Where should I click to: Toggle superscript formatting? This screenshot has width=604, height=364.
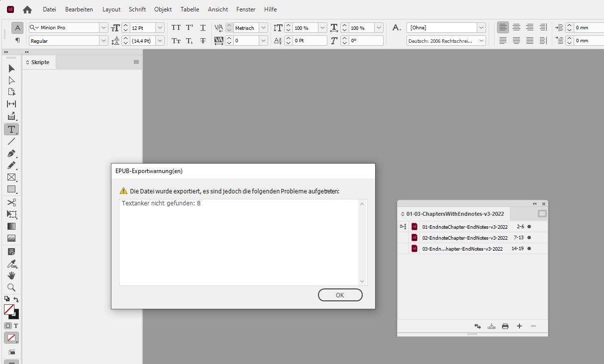[x=189, y=27]
